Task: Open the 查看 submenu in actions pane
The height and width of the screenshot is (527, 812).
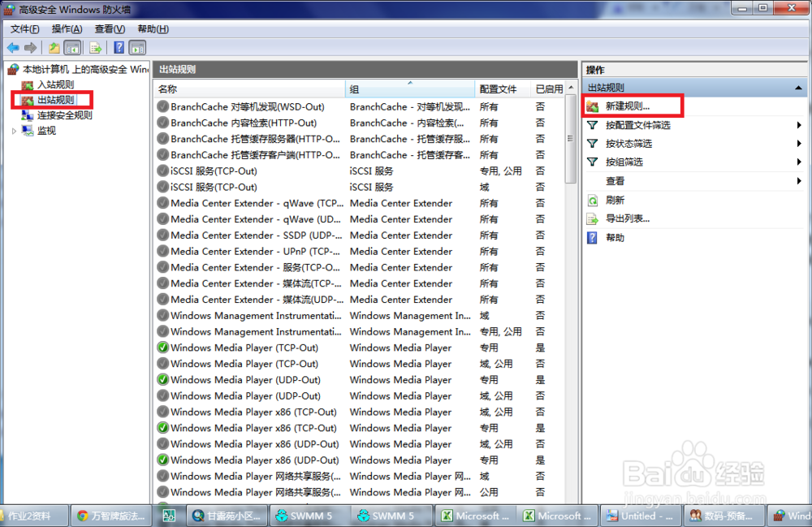Action: click(695, 181)
